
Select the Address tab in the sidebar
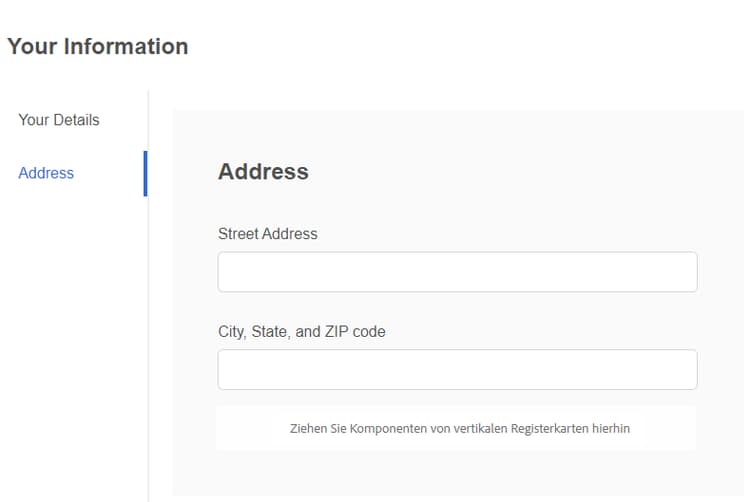46,173
